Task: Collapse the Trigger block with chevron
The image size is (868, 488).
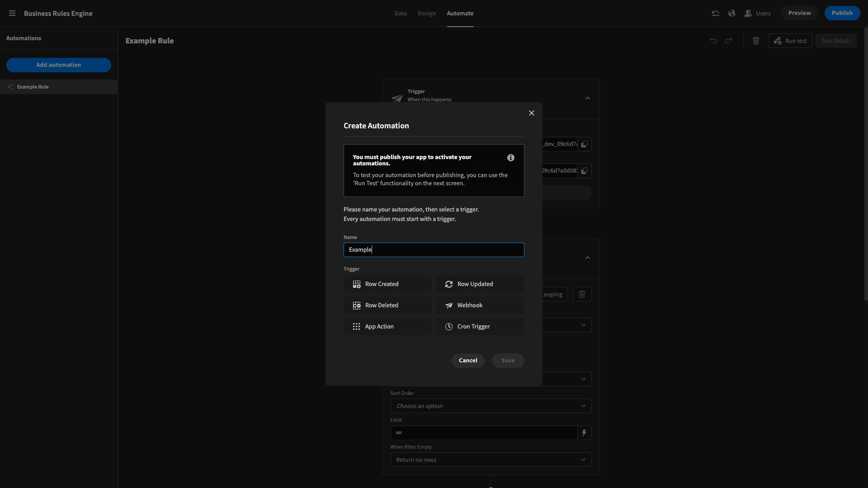Action: 588,98
